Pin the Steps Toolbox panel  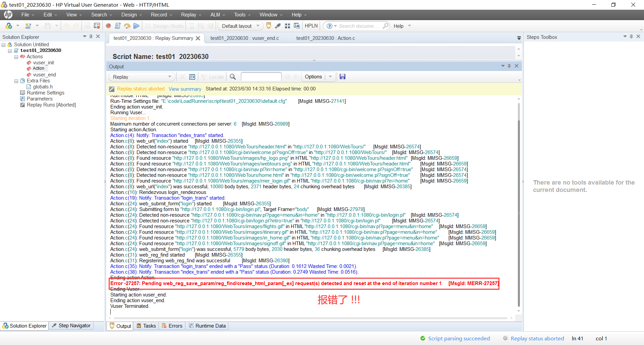tap(631, 37)
